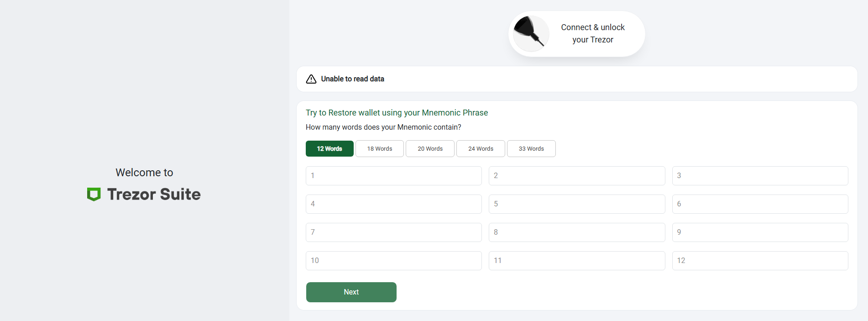The height and width of the screenshot is (321, 868).
Task: Click the warning triangle icon
Action: point(311,79)
